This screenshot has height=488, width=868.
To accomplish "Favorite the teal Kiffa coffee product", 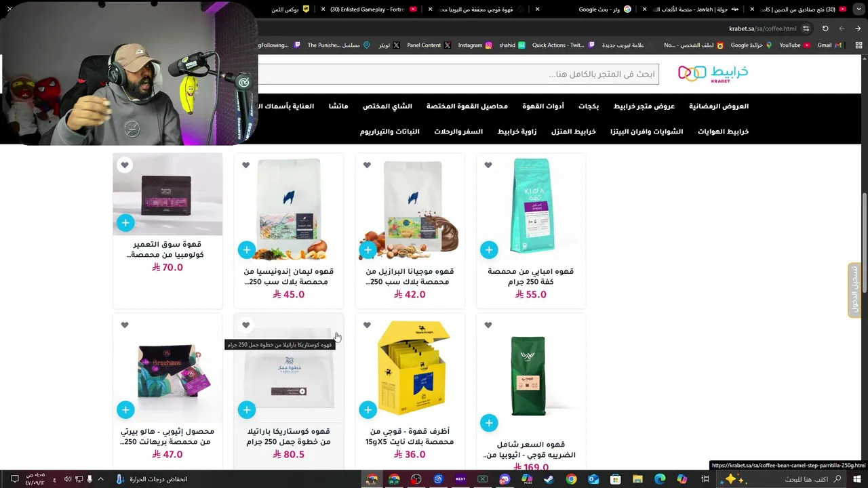I will pyautogui.click(x=488, y=165).
